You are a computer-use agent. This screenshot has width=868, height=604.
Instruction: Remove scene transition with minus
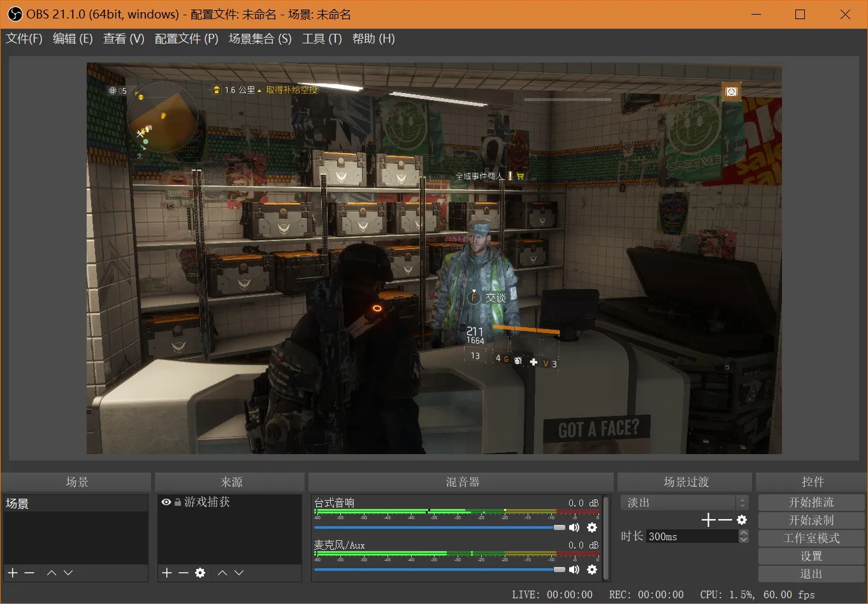pyautogui.click(x=725, y=520)
